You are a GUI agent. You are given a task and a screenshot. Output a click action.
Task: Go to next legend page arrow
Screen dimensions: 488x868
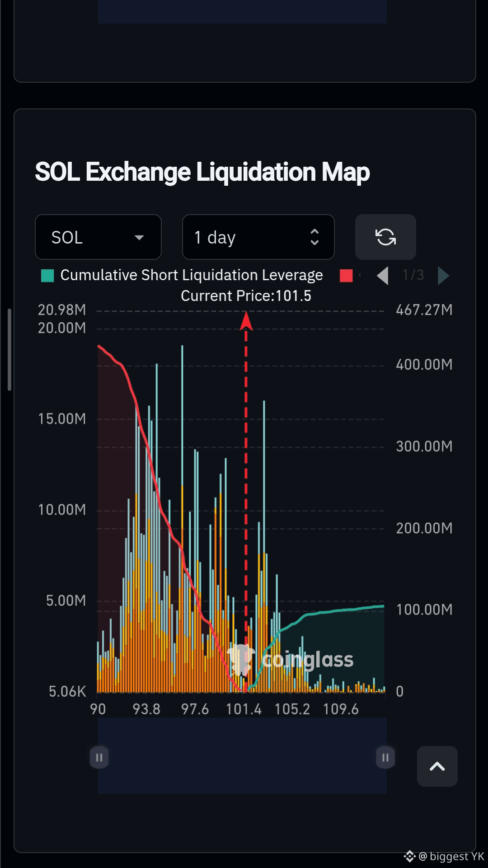coord(443,276)
